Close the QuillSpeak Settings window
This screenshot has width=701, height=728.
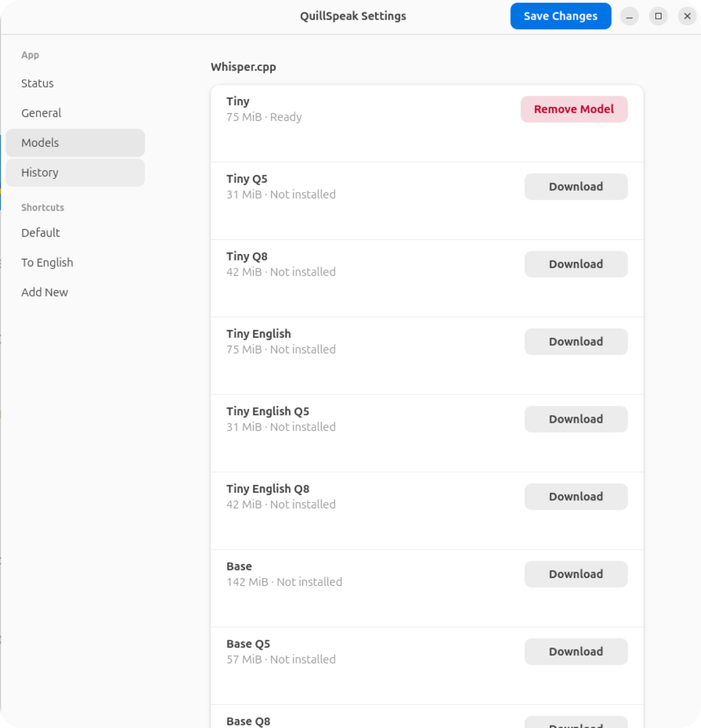[x=687, y=16]
